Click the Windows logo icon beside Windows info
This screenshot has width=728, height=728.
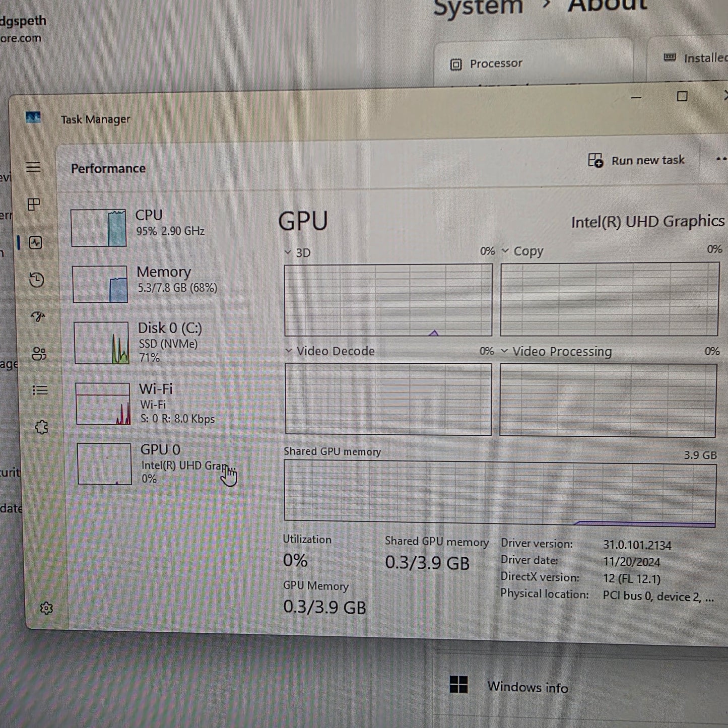[458, 685]
